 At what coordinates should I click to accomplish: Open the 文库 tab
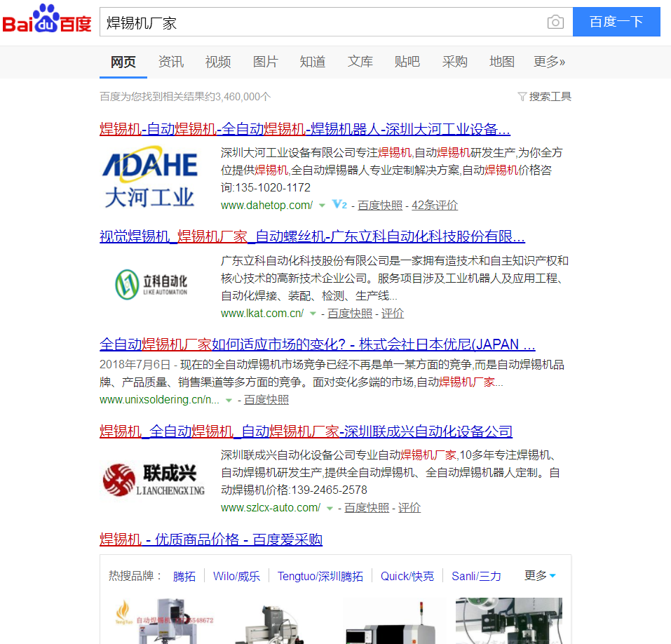(360, 62)
